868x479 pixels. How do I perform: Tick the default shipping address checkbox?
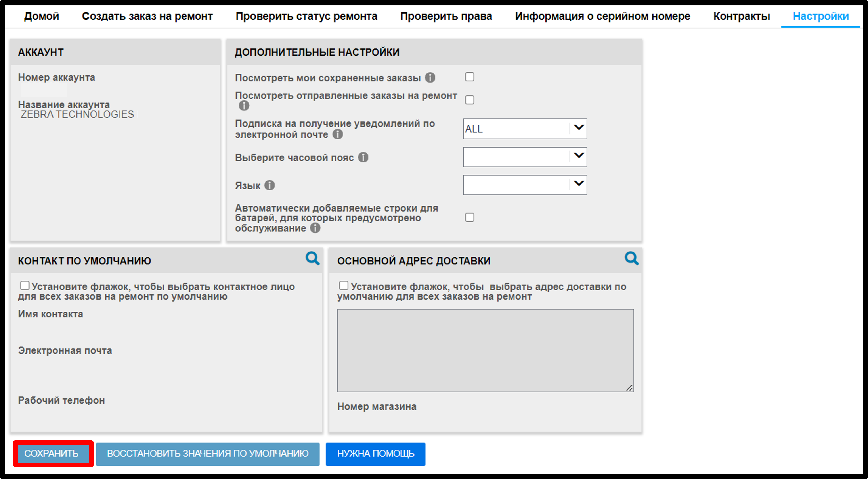343,285
